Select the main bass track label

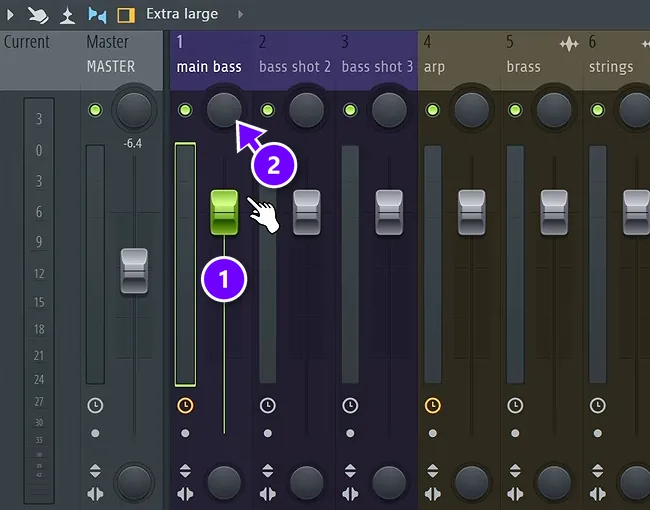(209, 67)
